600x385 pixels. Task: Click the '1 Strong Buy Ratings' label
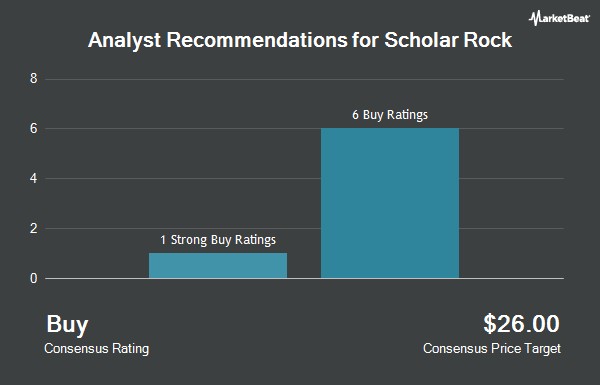218,240
